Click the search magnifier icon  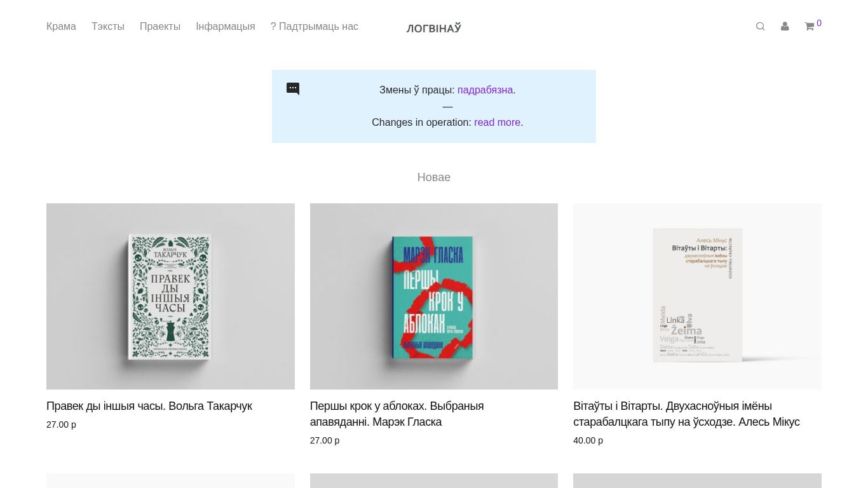(x=760, y=27)
